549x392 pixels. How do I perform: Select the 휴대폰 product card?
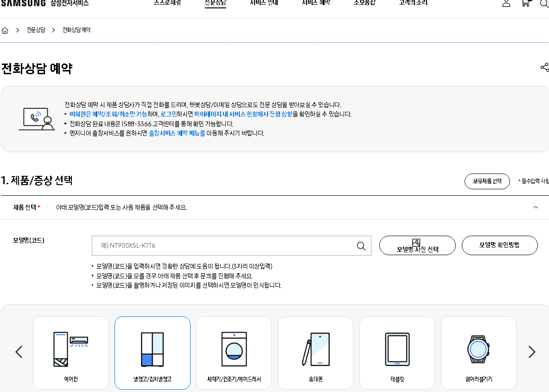pos(315,353)
